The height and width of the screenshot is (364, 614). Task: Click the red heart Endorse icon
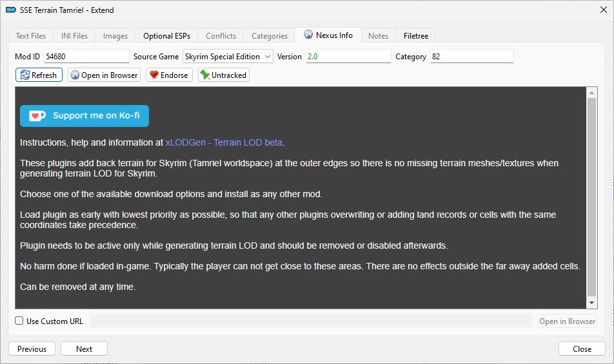click(154, 75)
